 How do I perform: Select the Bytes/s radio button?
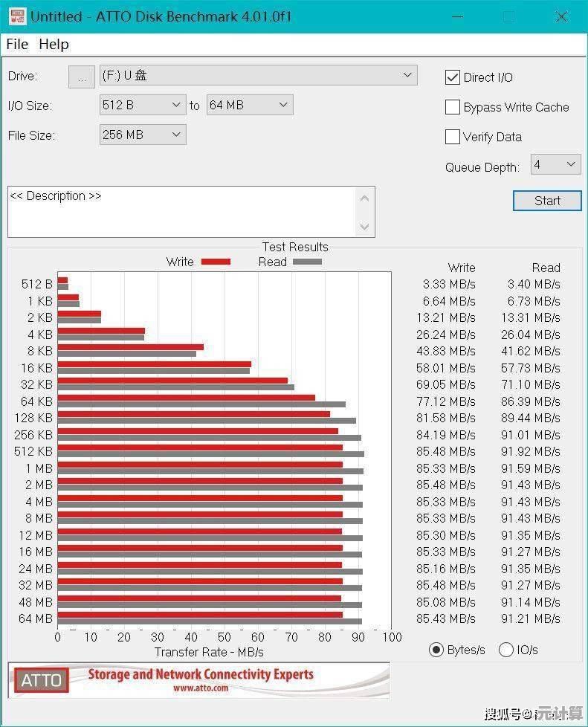(x=436, y=650)
